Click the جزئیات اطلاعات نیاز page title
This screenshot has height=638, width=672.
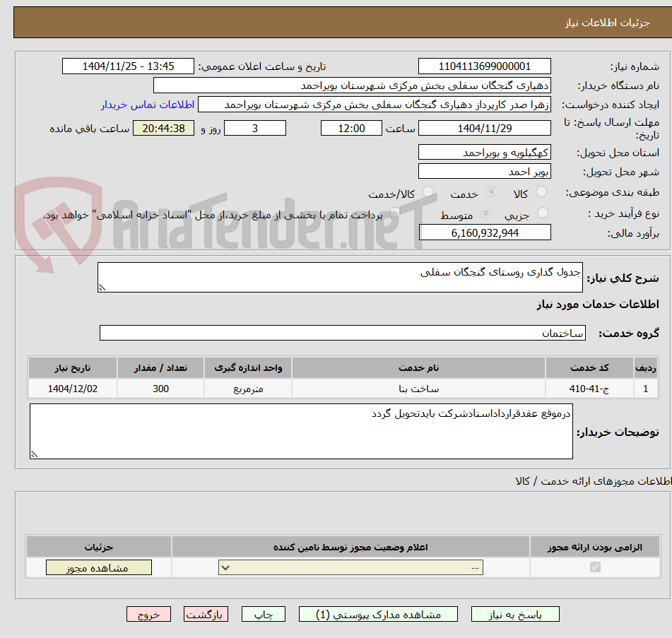(x=607, y=23)
